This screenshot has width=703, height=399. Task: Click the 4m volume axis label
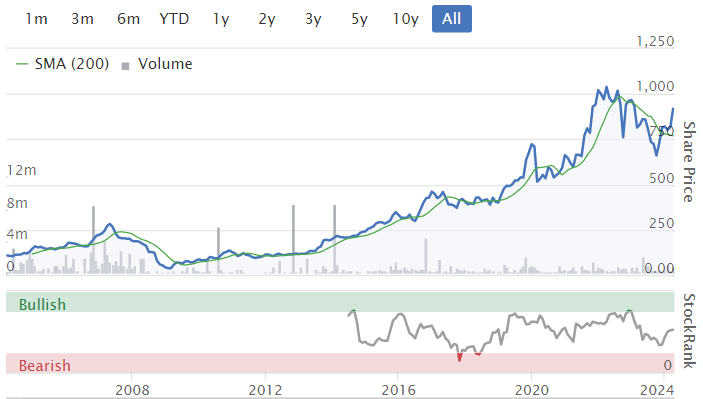pyautogui.click(x=17, y=234)
